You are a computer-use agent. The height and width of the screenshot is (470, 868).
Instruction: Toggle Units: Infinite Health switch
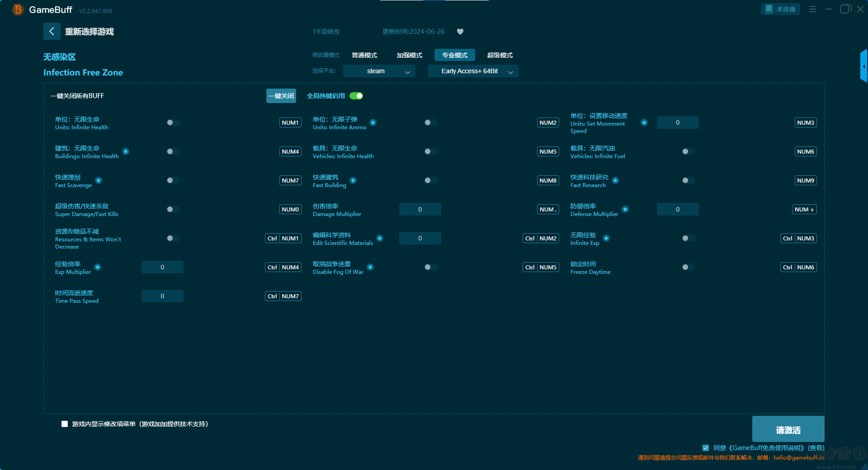click(173, 122)
